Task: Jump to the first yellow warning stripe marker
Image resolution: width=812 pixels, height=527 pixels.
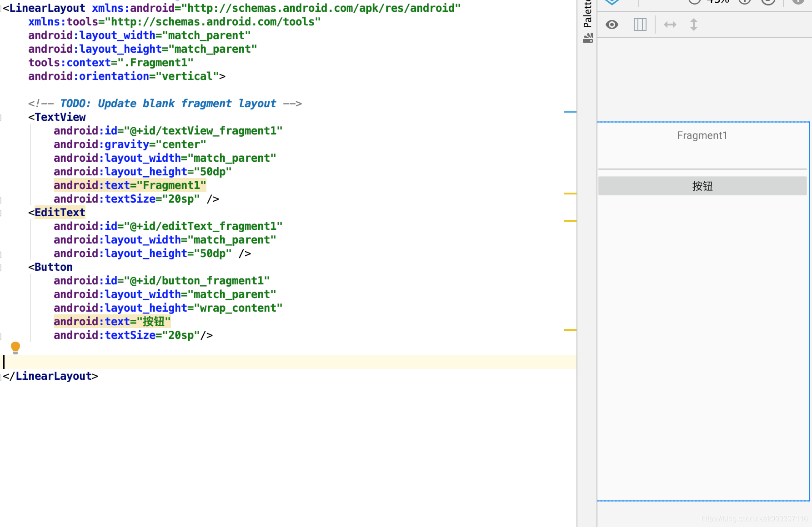Action: (570, 194)
